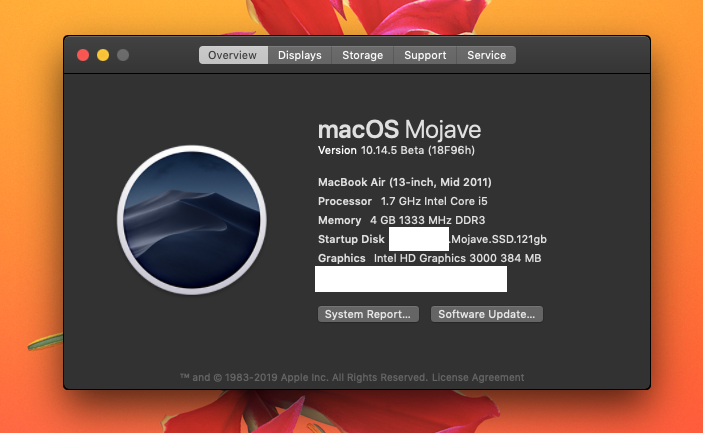Select the Support tab

425,55
